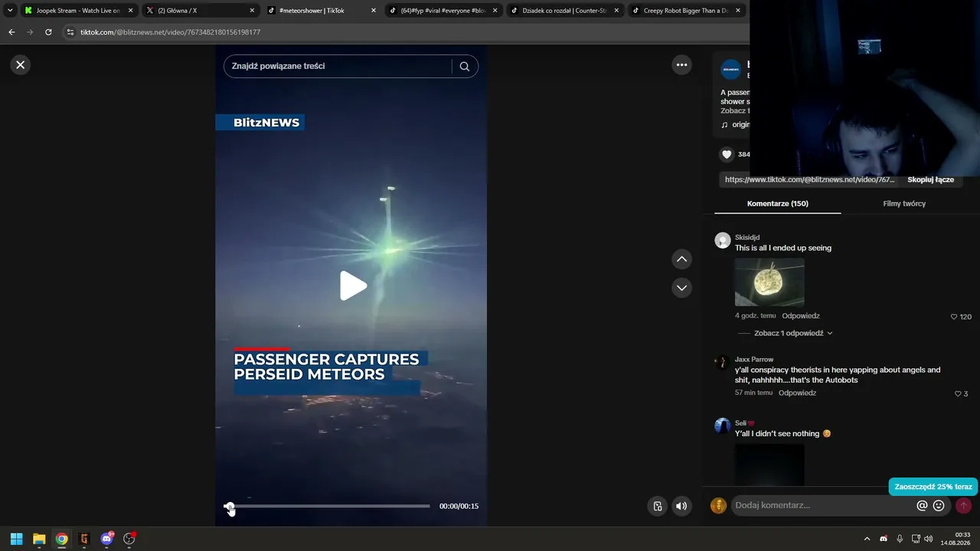
Task: Post the comment with the red arrow button
Action: point(963,506)
